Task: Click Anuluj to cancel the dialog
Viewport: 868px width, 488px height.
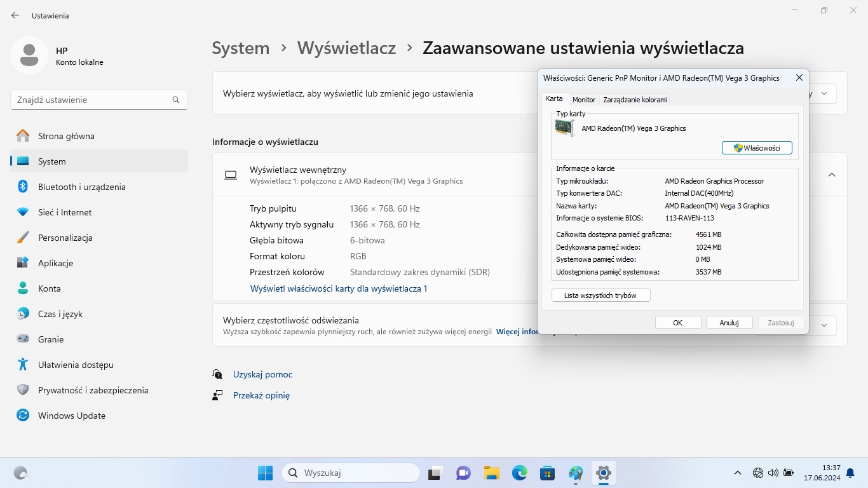Action: [x=729, y=323]
